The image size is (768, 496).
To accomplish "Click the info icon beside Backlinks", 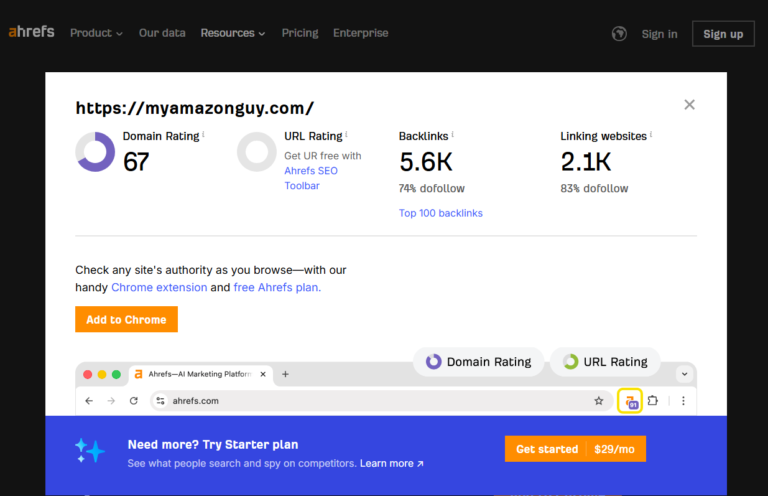I will click(x=453, y=134).
